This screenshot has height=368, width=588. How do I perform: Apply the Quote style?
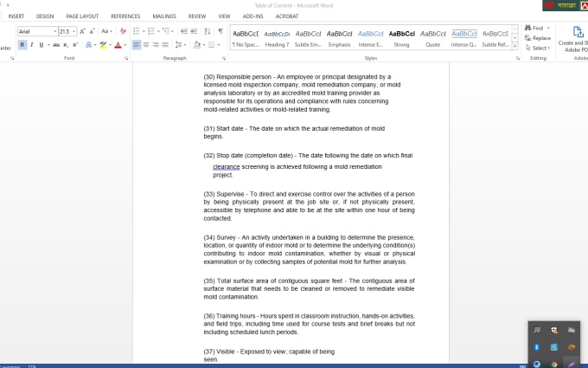click(x=432, y=39)
